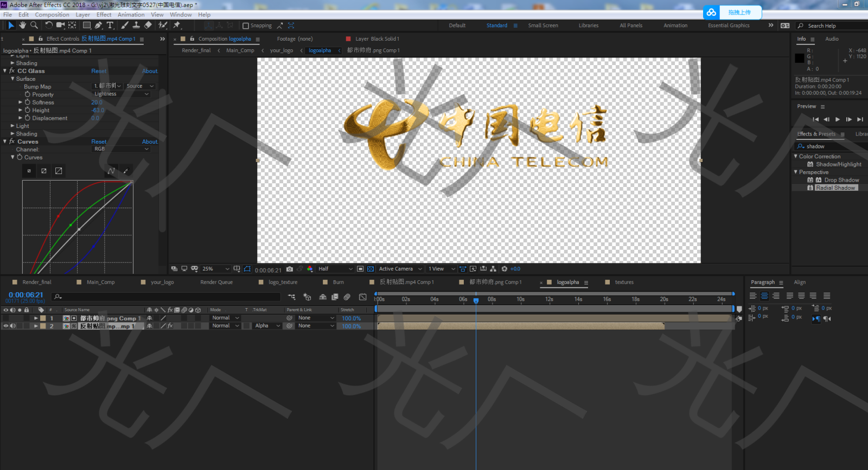Open the Animation menu
The width and height of the screenshot is (868, 470).
[x=131, y=15]
